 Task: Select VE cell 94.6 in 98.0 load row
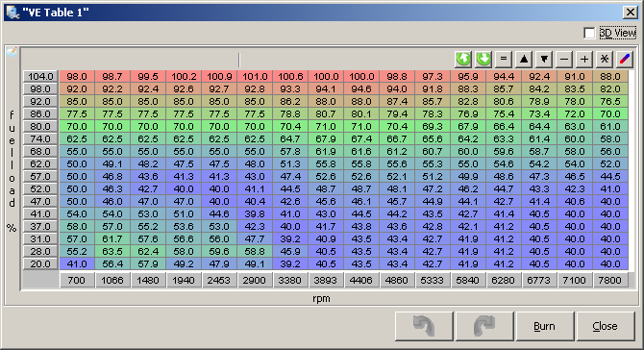tap(361, 89)
